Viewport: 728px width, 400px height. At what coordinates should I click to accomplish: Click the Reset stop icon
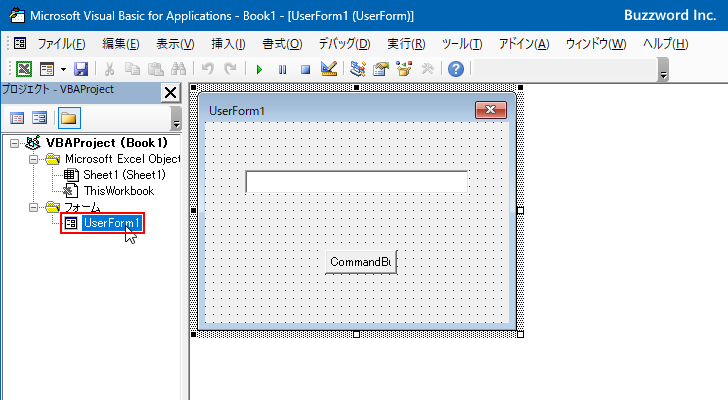pos(305,70)
